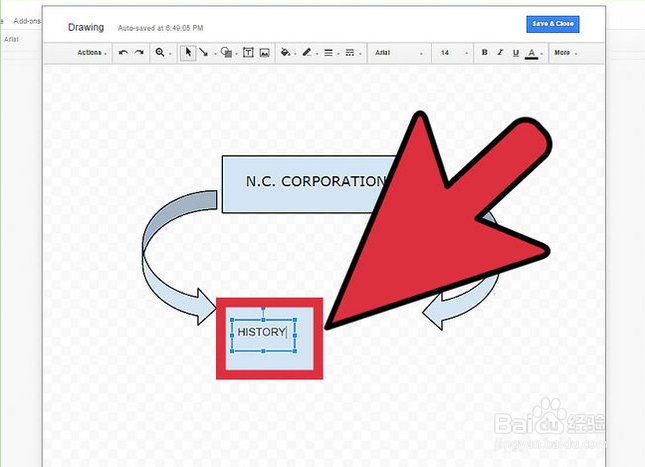Open Add-ons menu in background document

[27, 21]
